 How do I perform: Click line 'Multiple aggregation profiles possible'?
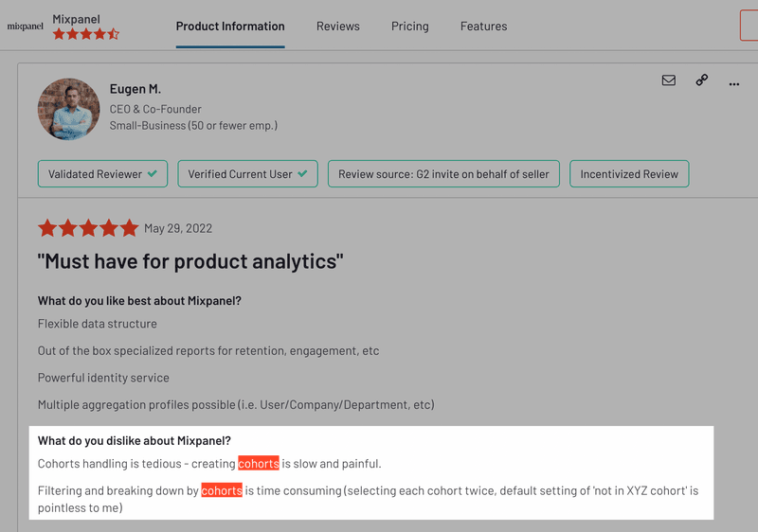[x=236, y=404]
